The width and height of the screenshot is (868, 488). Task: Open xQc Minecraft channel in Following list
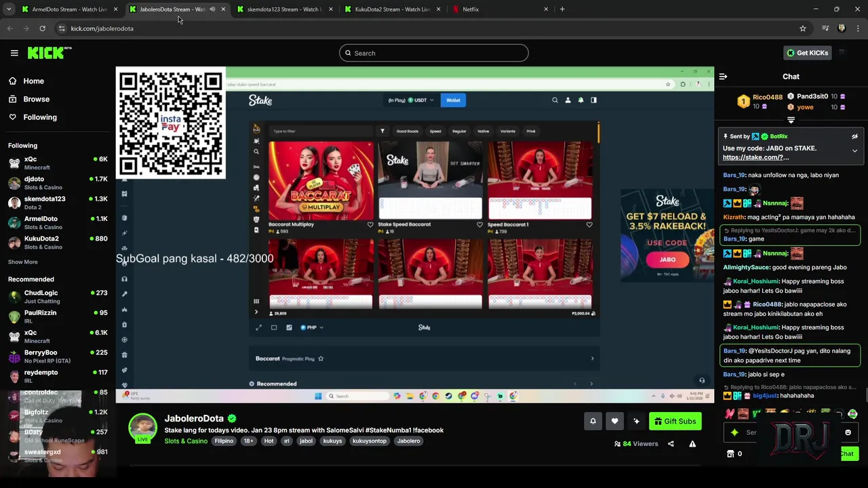(58, 163)
